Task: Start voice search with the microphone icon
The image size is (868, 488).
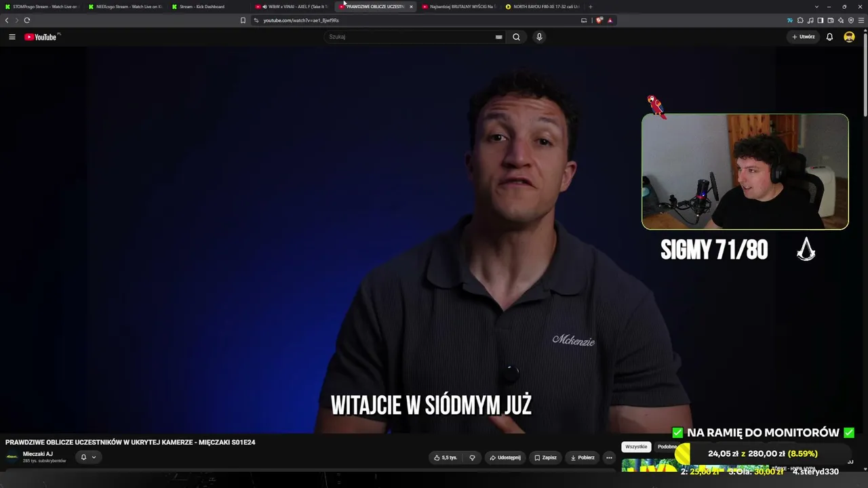Action: [539, 37]
